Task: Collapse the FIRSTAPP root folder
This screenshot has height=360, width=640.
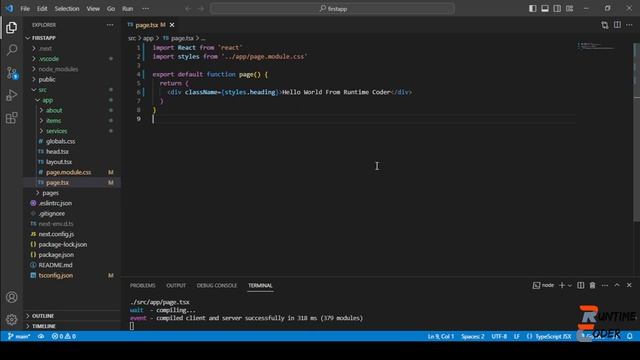Action: click(72, 38)
